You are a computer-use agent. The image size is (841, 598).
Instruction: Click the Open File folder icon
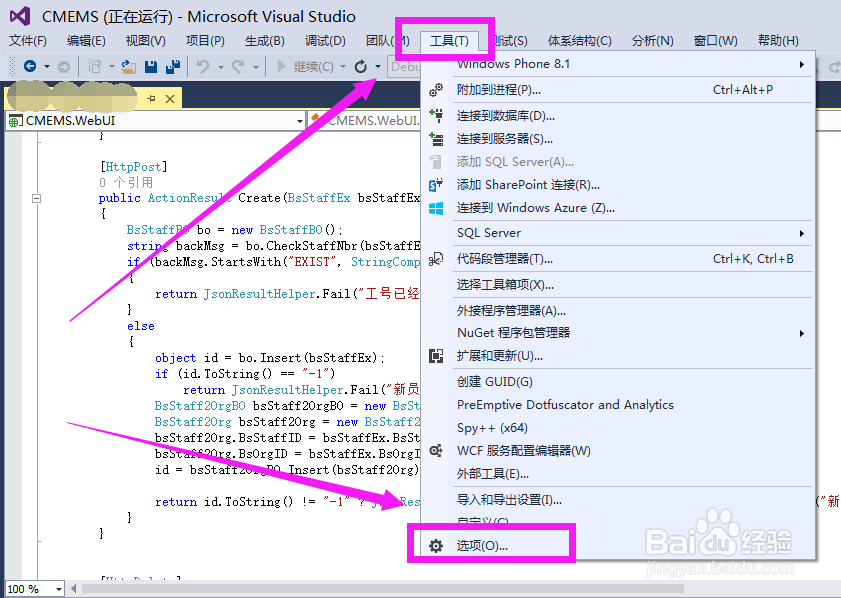pos(129,67)
